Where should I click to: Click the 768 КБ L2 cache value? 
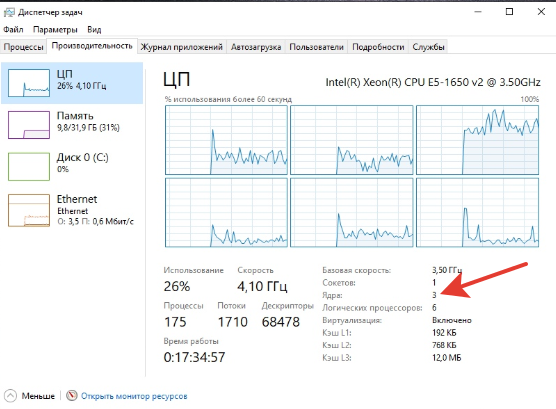(444, 345)
